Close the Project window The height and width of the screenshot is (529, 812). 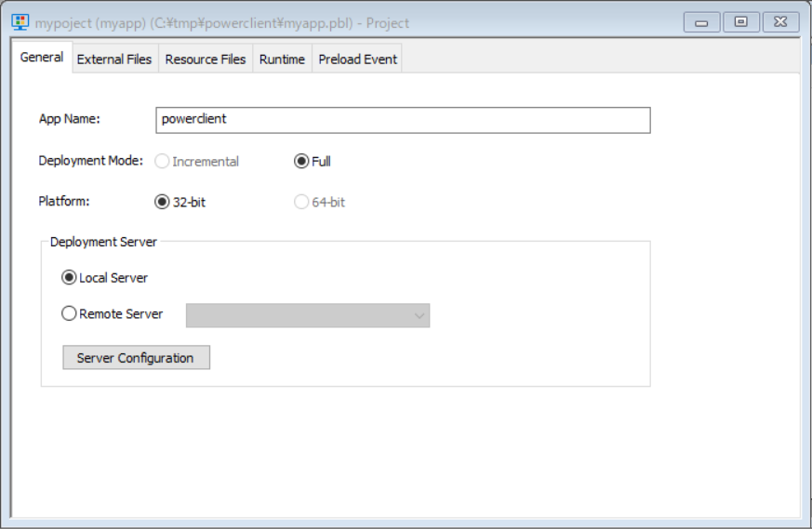781,22
